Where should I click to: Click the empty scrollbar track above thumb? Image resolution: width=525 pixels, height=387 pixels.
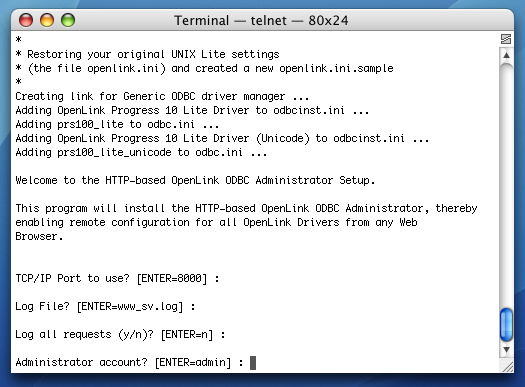pyautogui.click(x=506, y=184)
